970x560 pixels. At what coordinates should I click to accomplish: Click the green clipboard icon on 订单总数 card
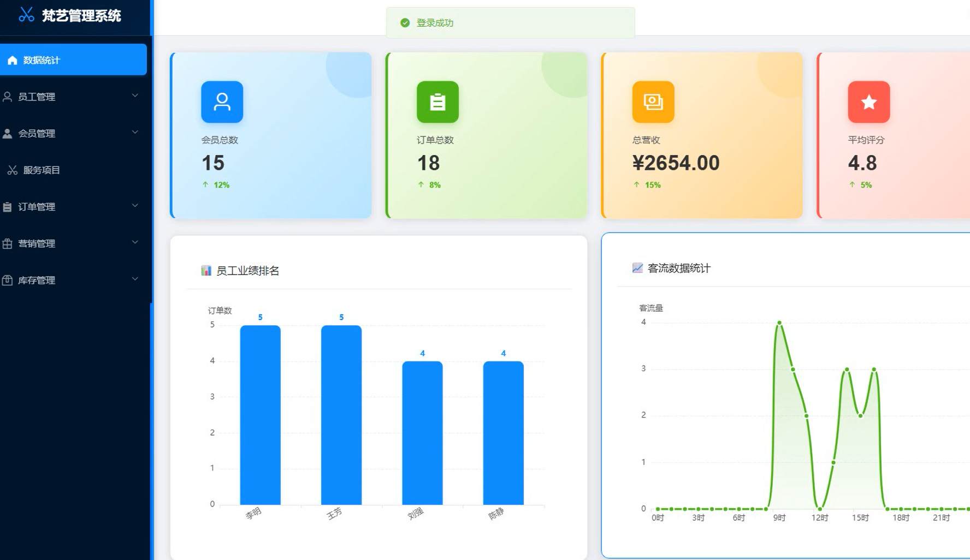[x=437, y=102]
